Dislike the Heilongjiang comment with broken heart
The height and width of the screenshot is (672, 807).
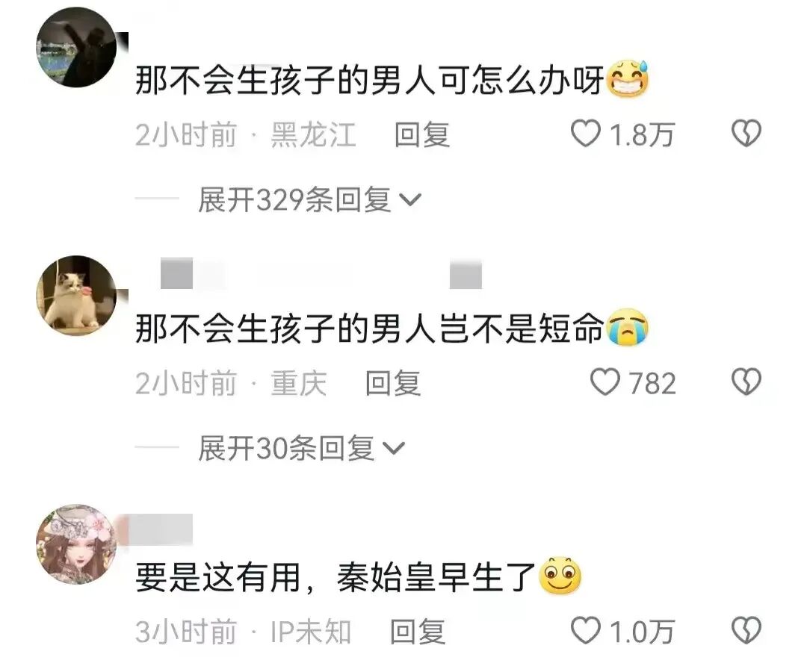pos(746,134)
